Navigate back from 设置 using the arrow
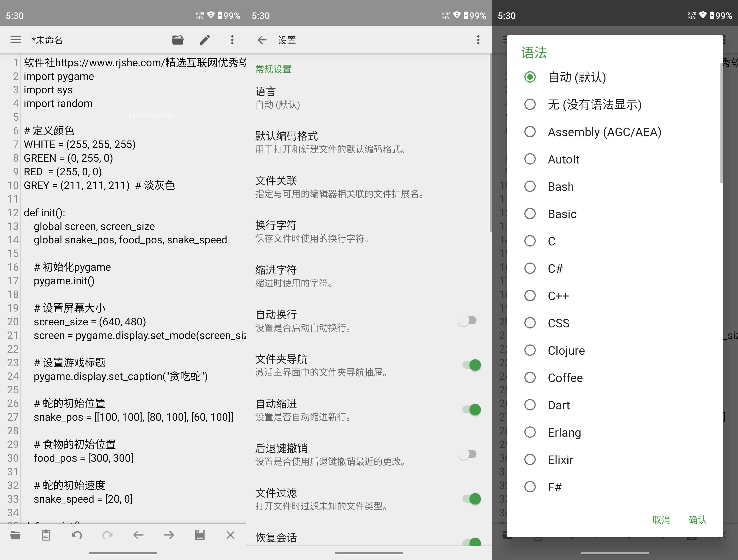The height and width of the screenshot is (560, 738). pyautogui.click(x=262, y=40)
